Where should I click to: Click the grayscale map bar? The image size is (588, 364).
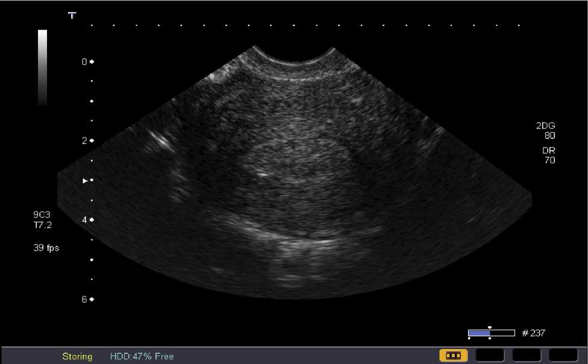[x=42, y=67]
